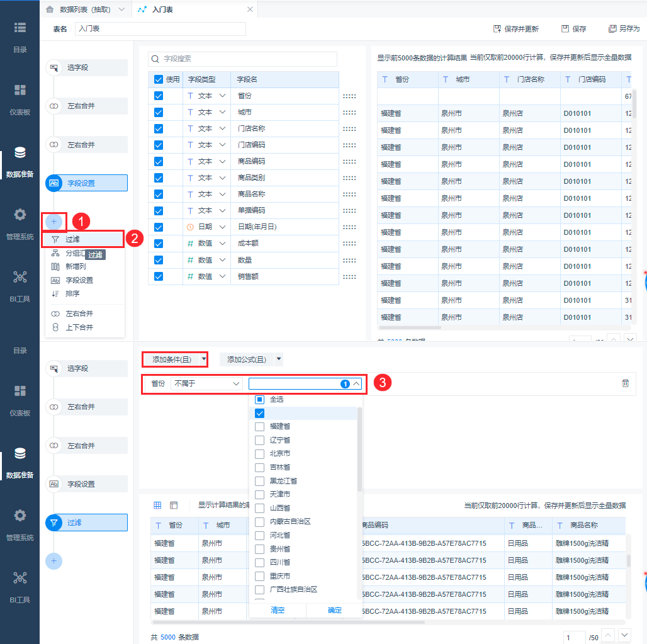Click the drag handle of 门店名称 row
The width and height of the screenshot is (647, 644).
tap(349, 129)
